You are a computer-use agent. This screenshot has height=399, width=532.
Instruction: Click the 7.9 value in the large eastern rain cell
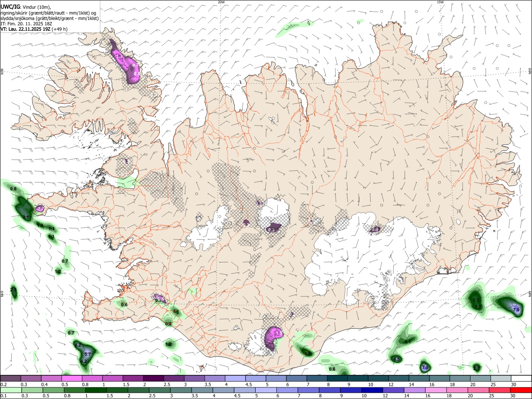pyautogui.click(x=517, y=310)
